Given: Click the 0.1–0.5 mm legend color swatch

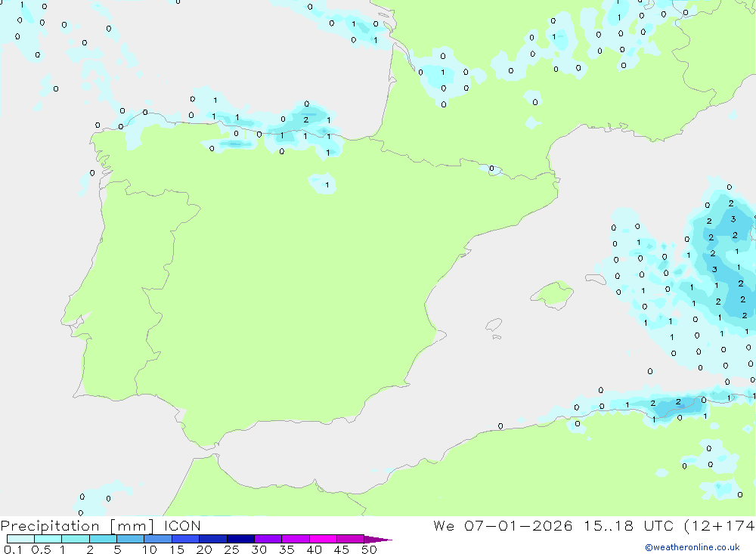Looking at the screenshot, I should coord(20,539).
